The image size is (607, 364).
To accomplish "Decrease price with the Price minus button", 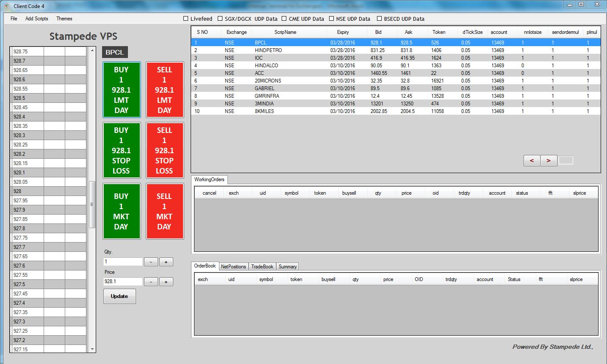I will (151, 282).
